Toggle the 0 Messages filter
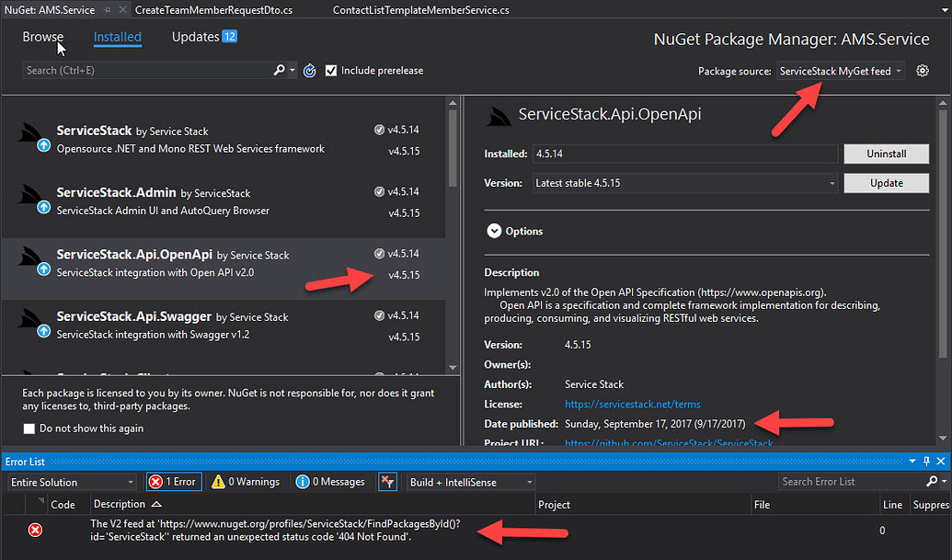The image size is (952, 560). click(331, 483)
